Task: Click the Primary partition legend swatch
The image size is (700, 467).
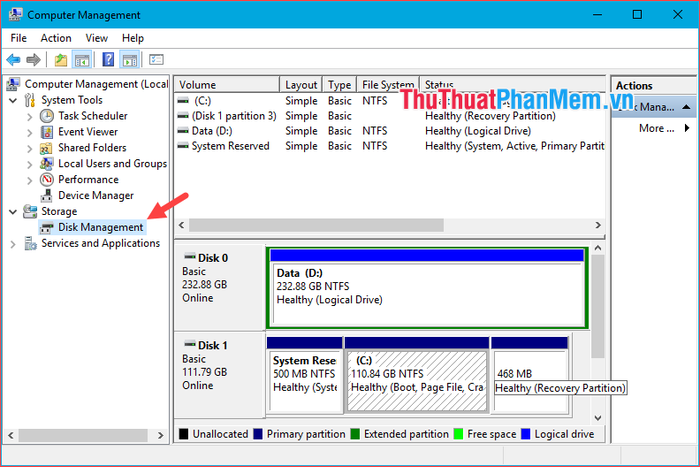Action: click(x=258, y=434)
